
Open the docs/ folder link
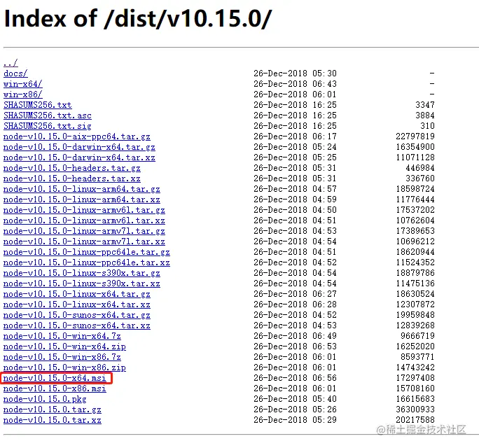click(15, 73)
